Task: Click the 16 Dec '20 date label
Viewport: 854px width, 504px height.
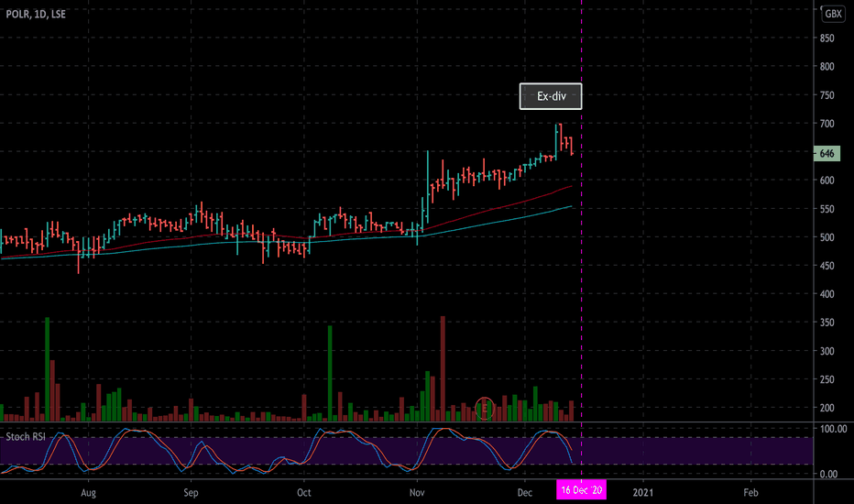Action: [581, 490]
